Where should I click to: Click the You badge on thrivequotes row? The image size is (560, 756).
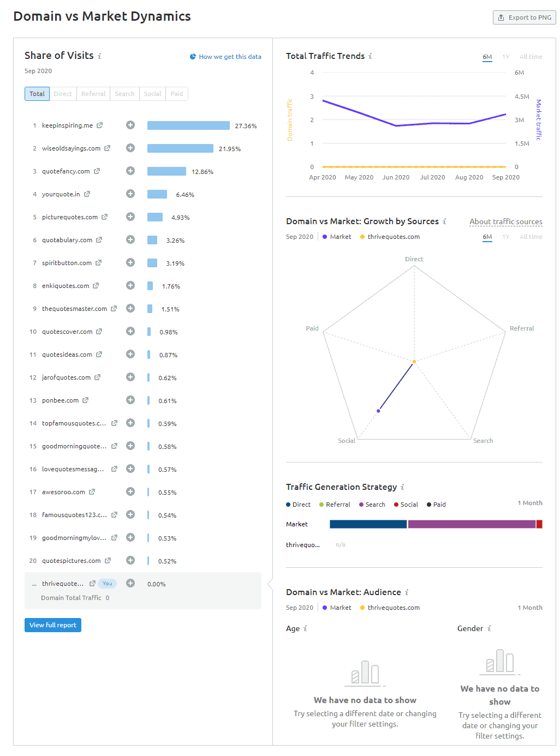[108, 584]
